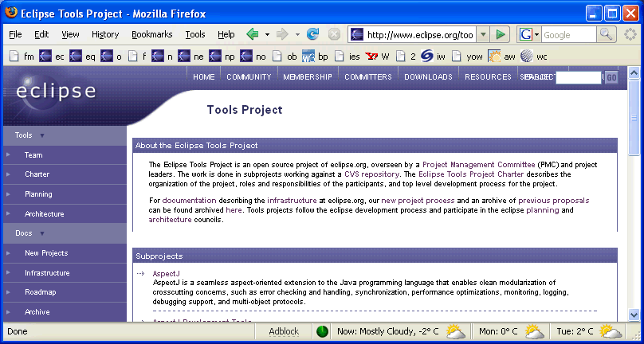This screenshot has height=344, width=644.
Task: Open the 'o' Eclipse bookmark
Action: (x=112, y=57)
